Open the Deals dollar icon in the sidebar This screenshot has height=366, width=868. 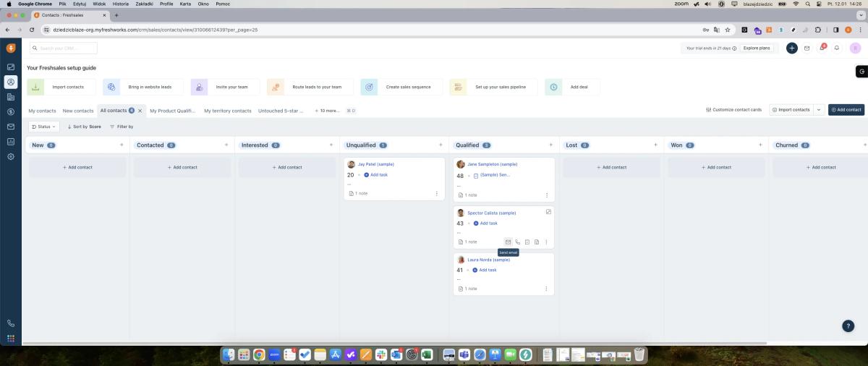click(11, 111)
